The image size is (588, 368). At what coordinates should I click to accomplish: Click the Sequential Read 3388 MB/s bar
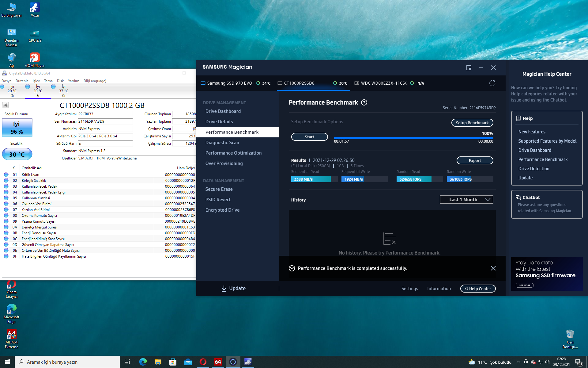tap(314, 179)
